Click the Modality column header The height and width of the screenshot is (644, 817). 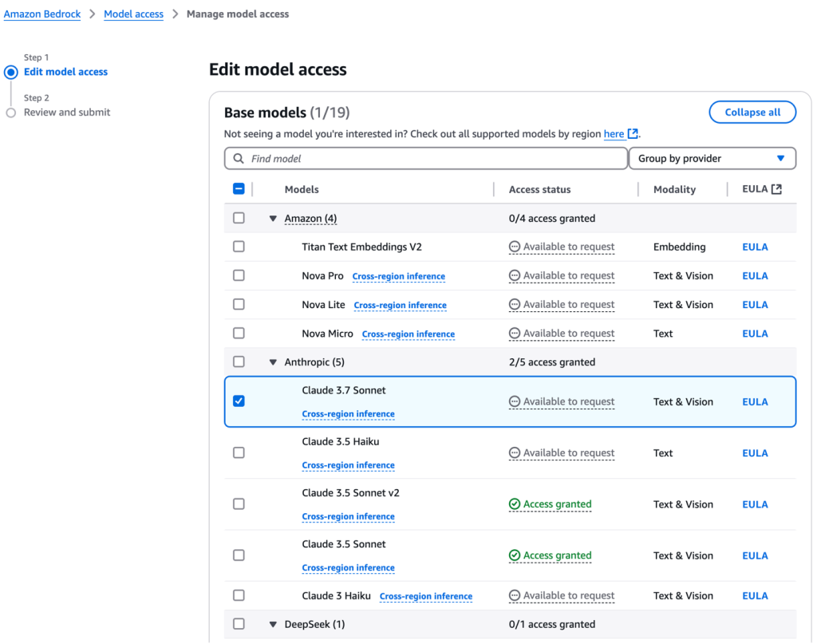coord(674,190)
